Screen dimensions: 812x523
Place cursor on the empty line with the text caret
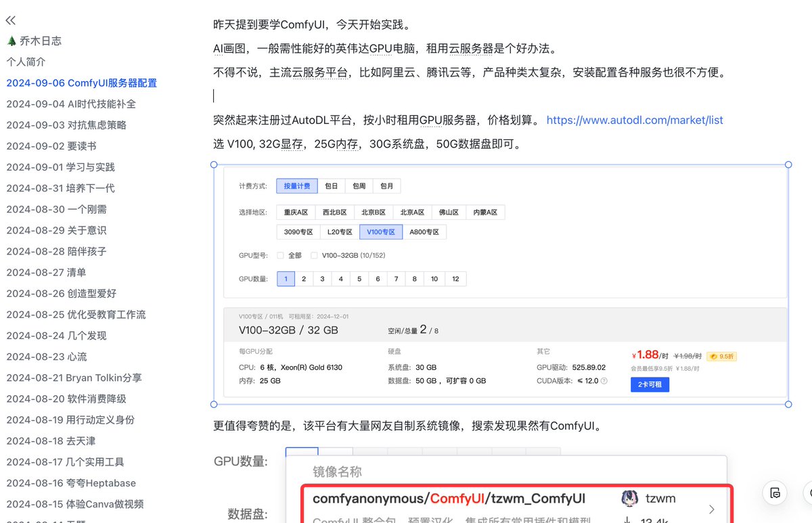point(214,95)
